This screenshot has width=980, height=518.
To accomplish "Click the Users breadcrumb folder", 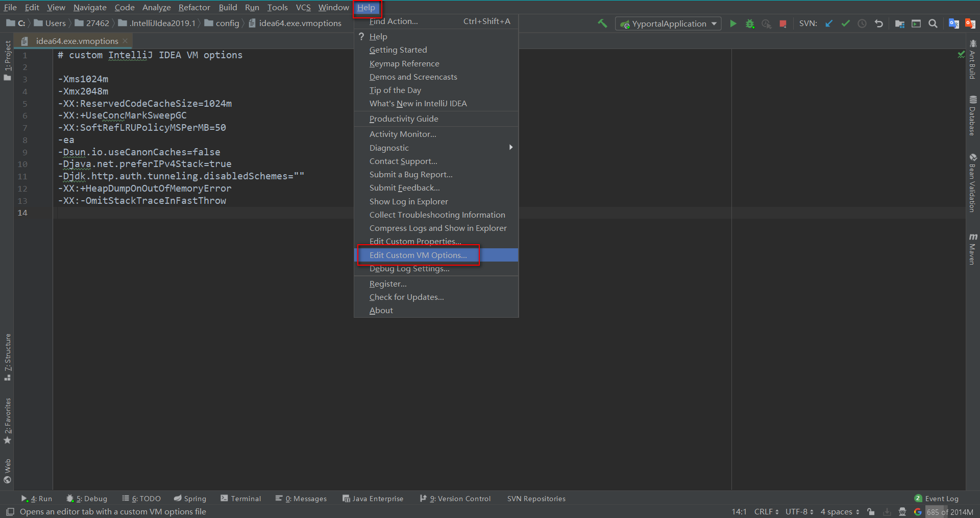I will click(x=50, y=23).
